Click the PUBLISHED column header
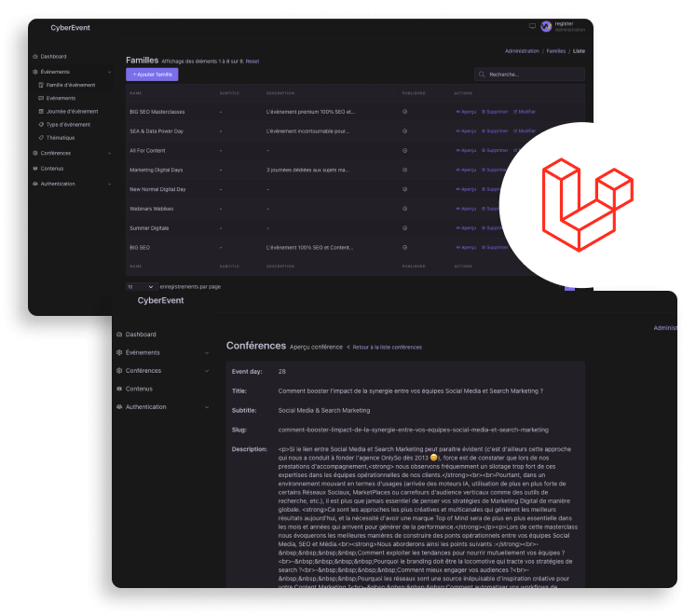The width and height of the screenshot is (696, 616). (x=414, y=93)
